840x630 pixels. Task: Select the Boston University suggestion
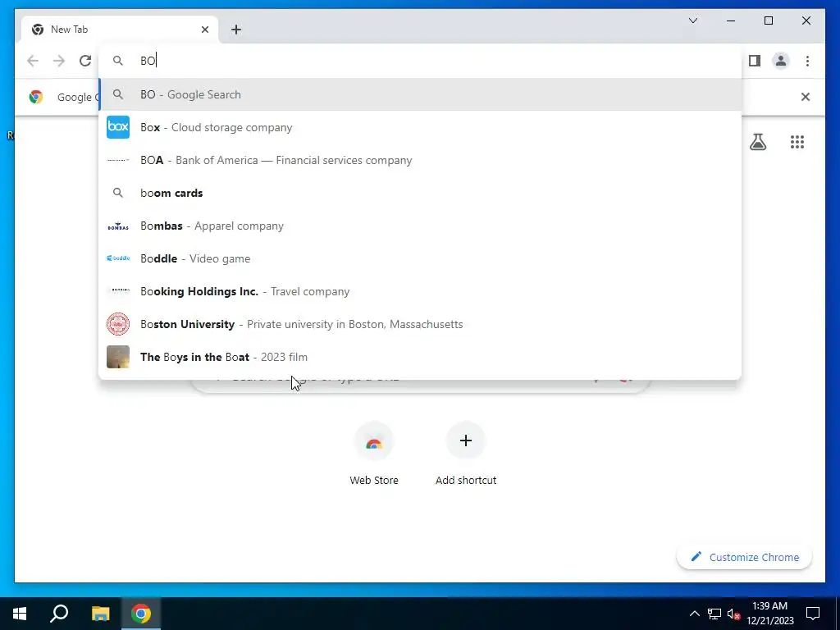tap(420, 324)
